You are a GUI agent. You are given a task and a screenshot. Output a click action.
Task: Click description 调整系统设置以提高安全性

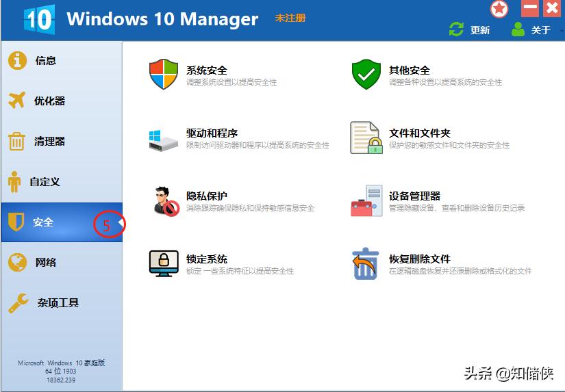(231, 82)
